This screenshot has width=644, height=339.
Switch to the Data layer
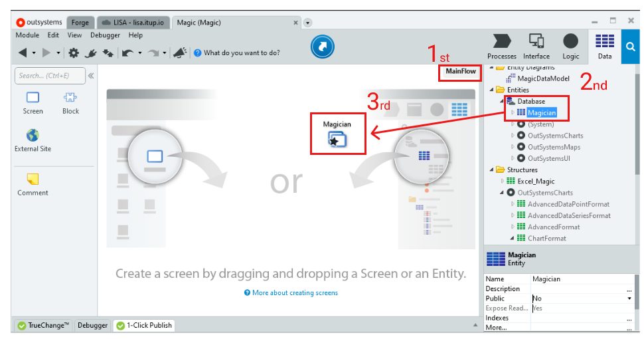pyautogui.click(x=605, y=47)
